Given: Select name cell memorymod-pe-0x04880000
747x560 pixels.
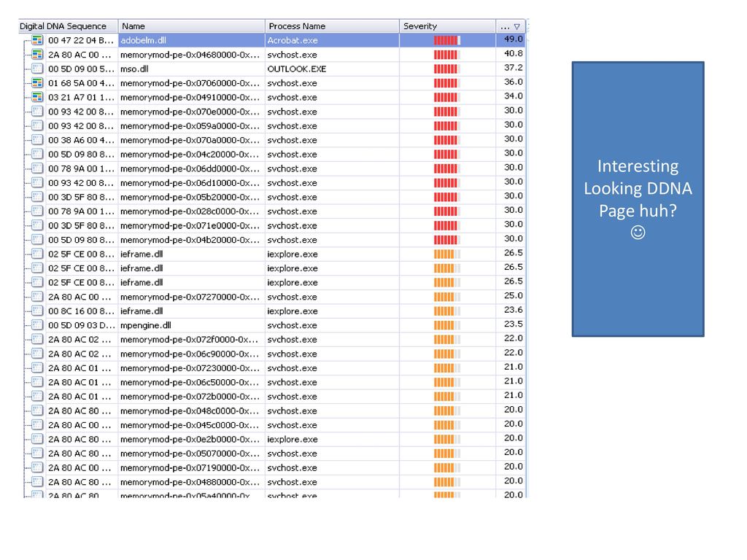Looking at the screenshot, I should coord(190,483).
